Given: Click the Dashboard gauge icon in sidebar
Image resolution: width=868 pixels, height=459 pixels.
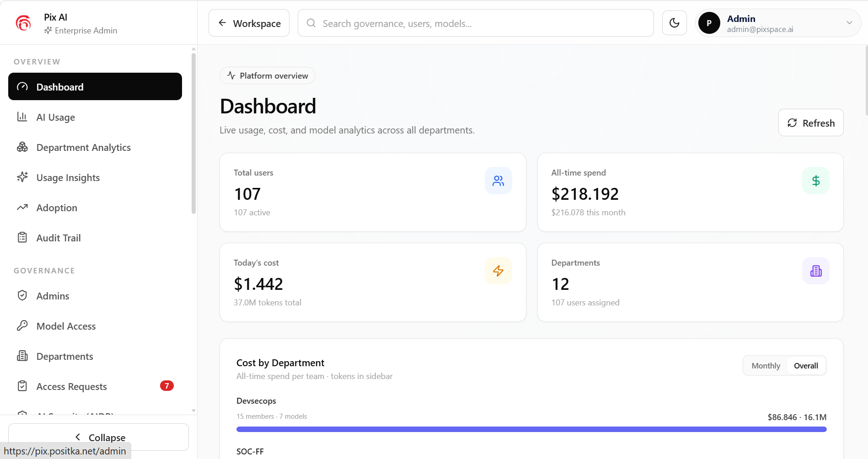Looking at the screenshot, I should click(22, 86).
